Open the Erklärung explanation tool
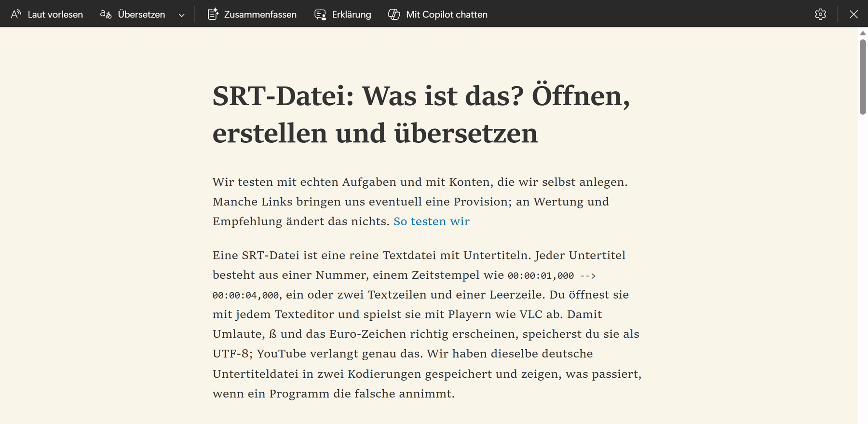The height and width of the screenshot is (424, 868). [343, 14]
